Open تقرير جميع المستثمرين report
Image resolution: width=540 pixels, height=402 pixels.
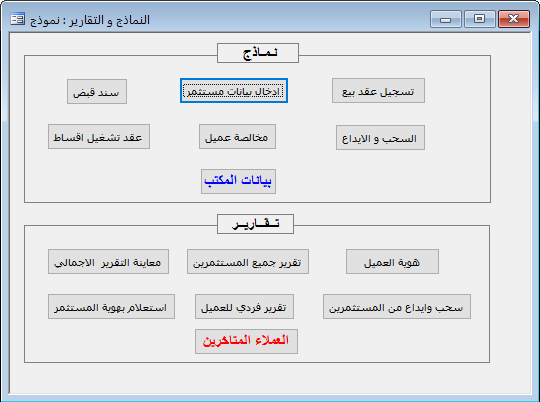(x=248, y=261)
